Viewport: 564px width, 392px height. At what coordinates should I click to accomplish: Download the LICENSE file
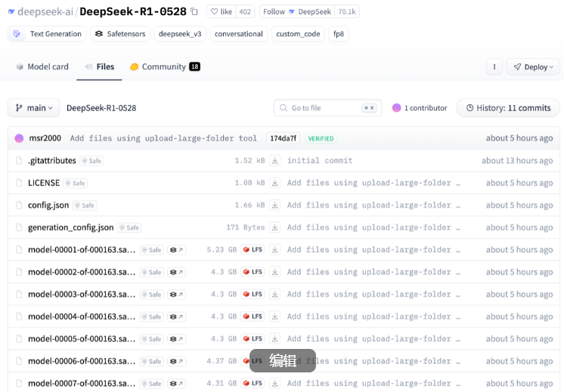[x=274, y=183]
